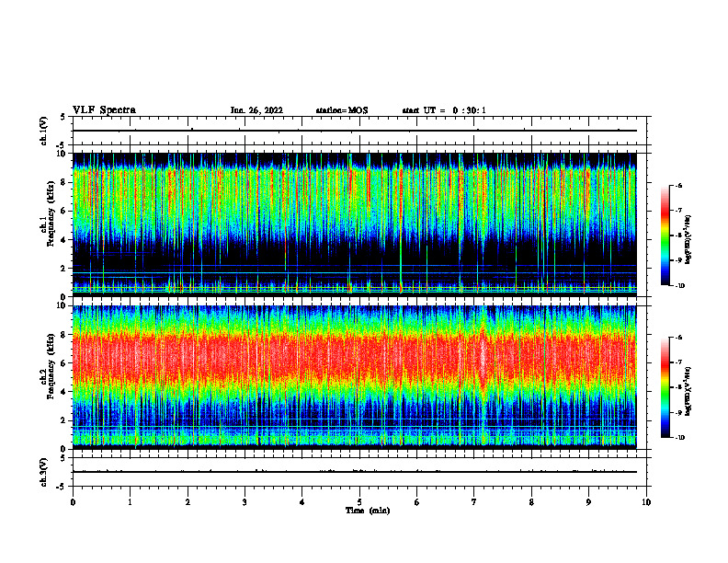
Task: Click the "4" tick on the time axis
Action: tap(302, 502)
